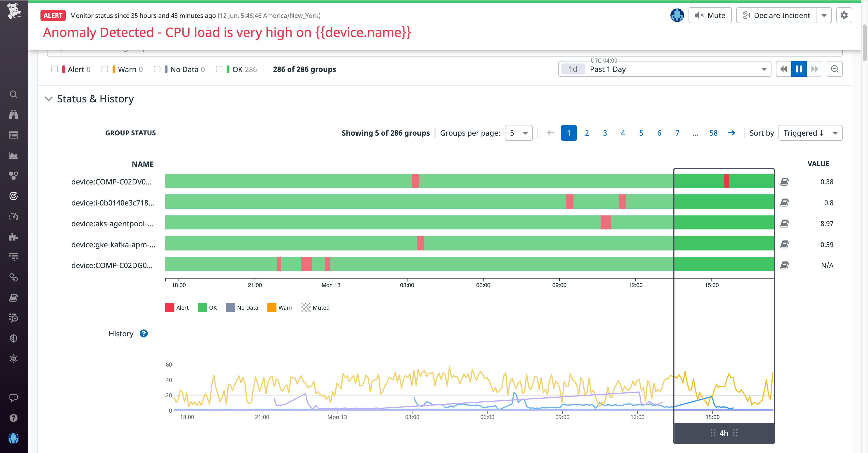This screenshot has height=453, width=868.
Task: Pause live timeline updates
Action: (799, 69)
